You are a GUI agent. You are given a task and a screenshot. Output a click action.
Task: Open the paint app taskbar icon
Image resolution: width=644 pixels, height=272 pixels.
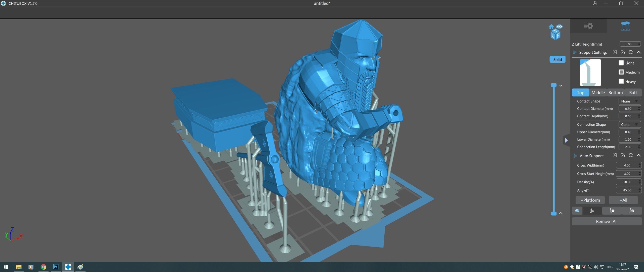(80, 267)
